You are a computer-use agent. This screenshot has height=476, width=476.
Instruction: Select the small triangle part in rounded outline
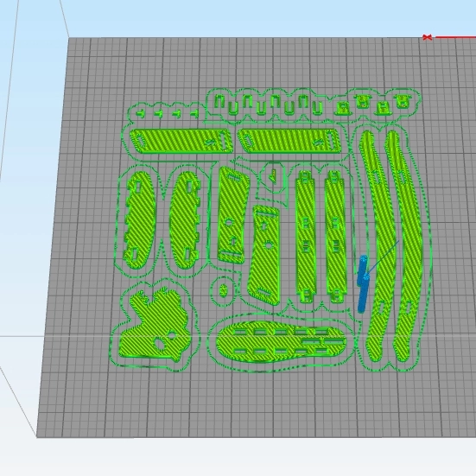click(273, 175)
